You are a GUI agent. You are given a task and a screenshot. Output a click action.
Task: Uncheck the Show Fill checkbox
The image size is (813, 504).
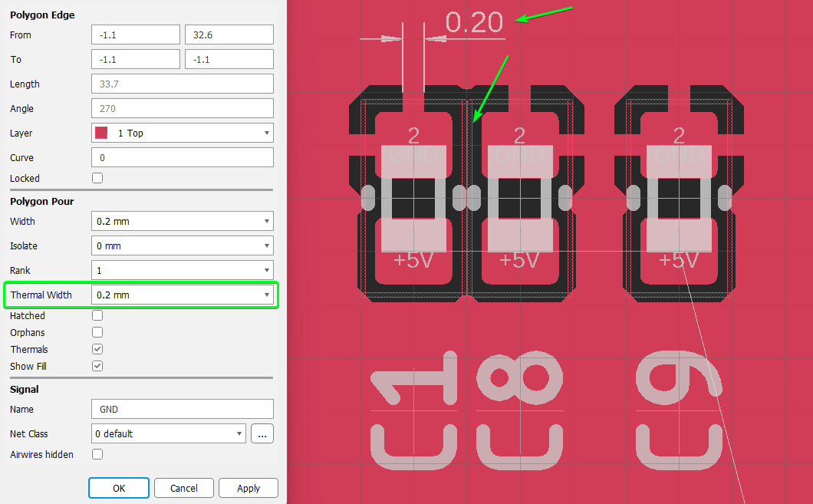point(97,366)
